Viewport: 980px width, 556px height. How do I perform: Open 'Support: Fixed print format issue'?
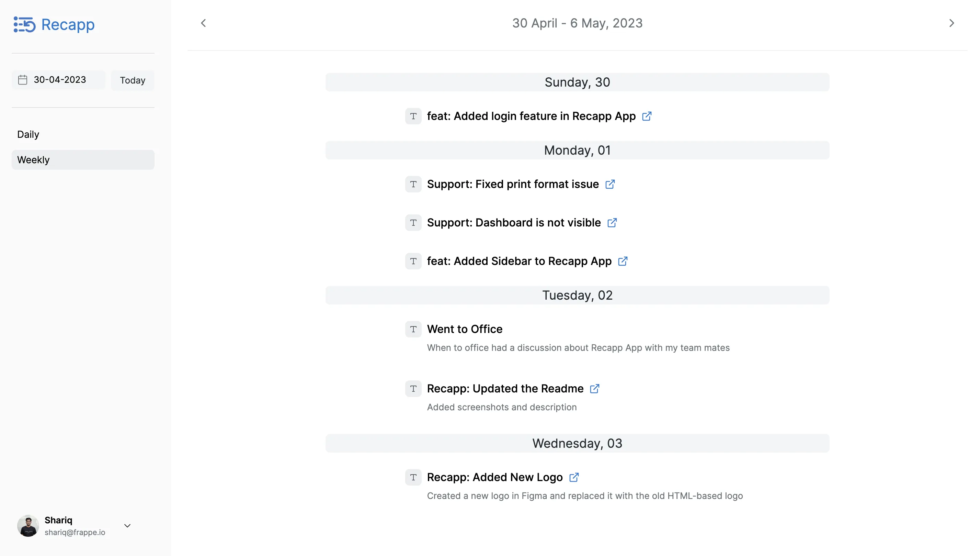tap(513, 184)
